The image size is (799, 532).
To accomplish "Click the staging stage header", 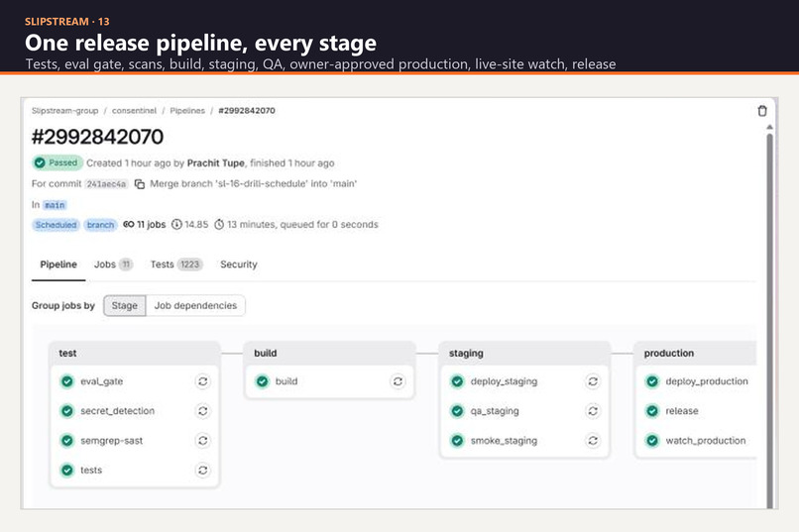I will click(x=524, y=353).
